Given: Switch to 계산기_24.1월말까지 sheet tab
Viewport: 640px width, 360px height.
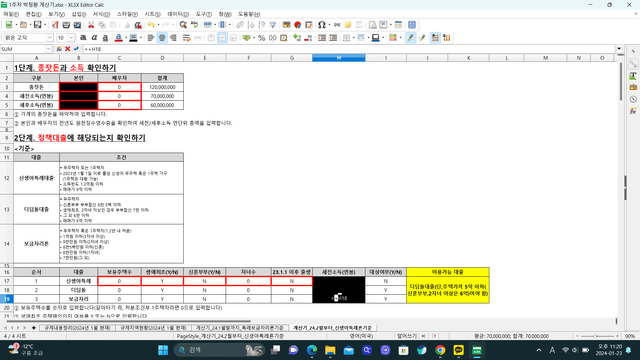Looking at the screenshot, I should click(x=240, y=328).
